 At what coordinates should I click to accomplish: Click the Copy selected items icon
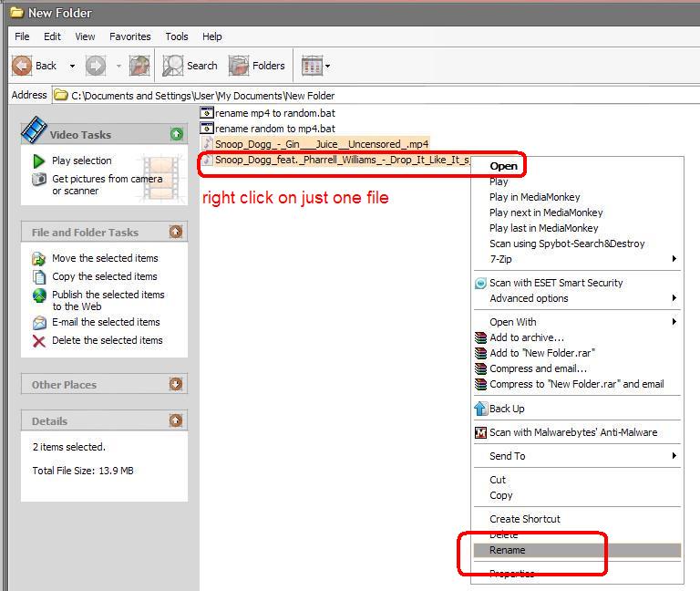[39, 277]
